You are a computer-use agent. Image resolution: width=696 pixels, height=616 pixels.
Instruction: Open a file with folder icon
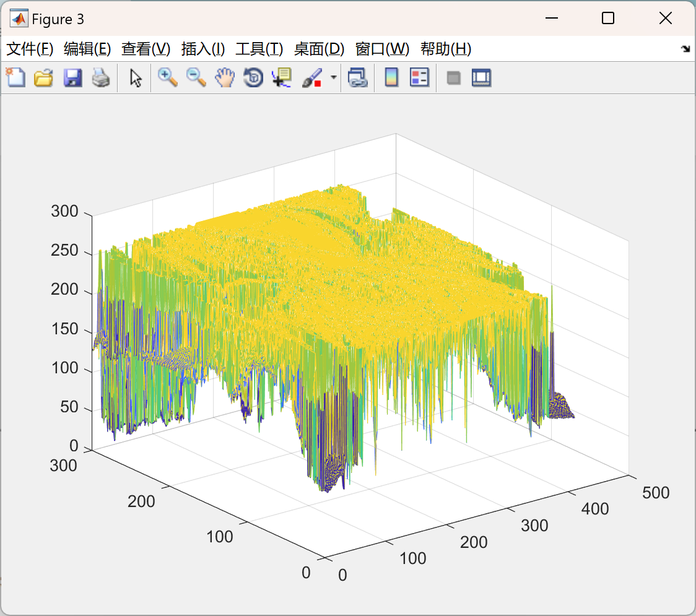(43, 77)
